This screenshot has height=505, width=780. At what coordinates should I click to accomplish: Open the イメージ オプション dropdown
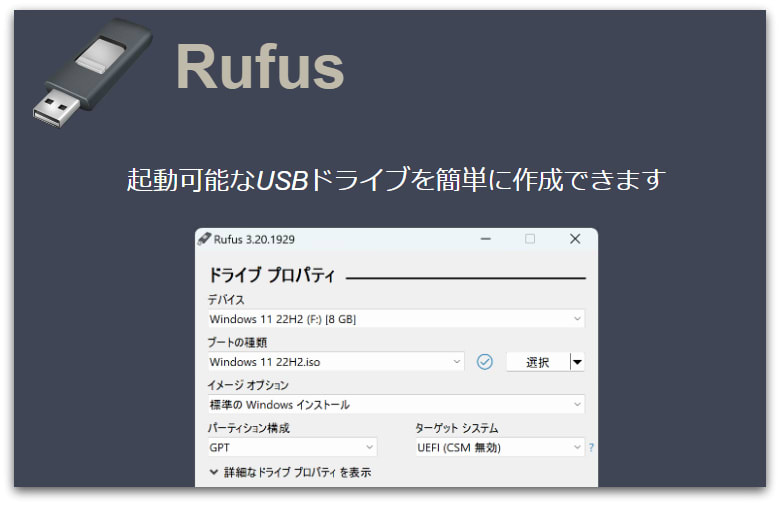(x=396, y=404)
